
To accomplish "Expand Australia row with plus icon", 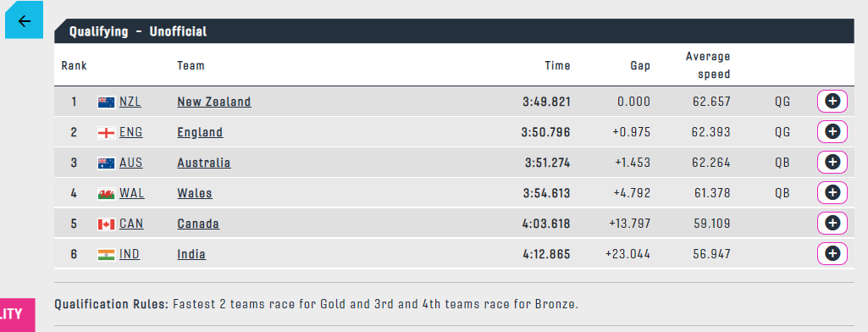I will (832, 162).
